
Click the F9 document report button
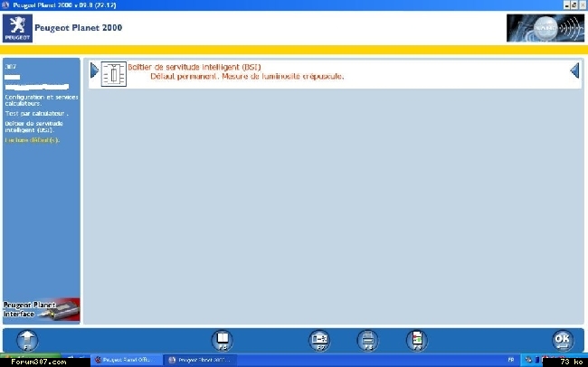pyautogui.click(x=417, y=341)
